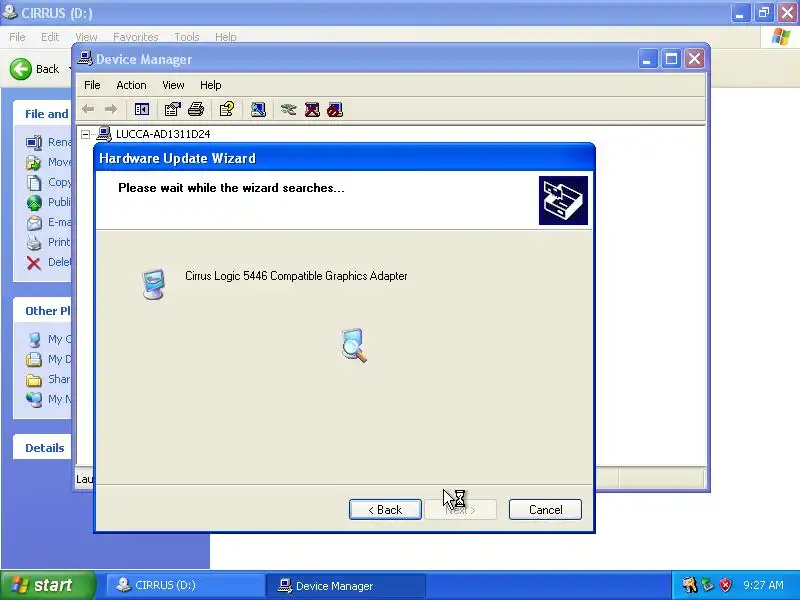Click the Move task icon in explorer sidebar
This screenshot has height=600, width=800.
34,162
